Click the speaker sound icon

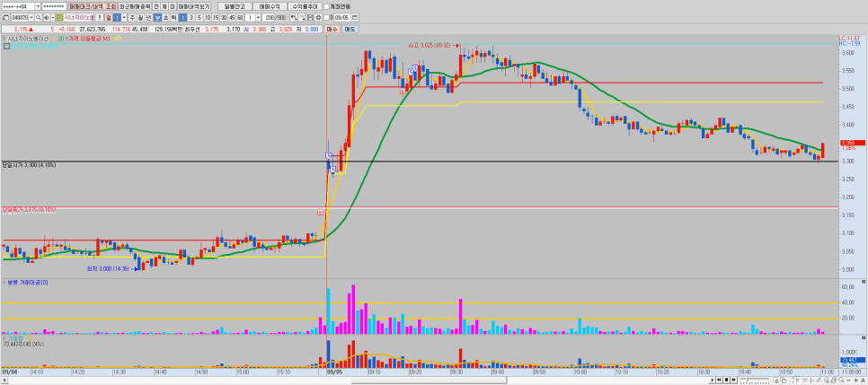(x=47, y=18)
